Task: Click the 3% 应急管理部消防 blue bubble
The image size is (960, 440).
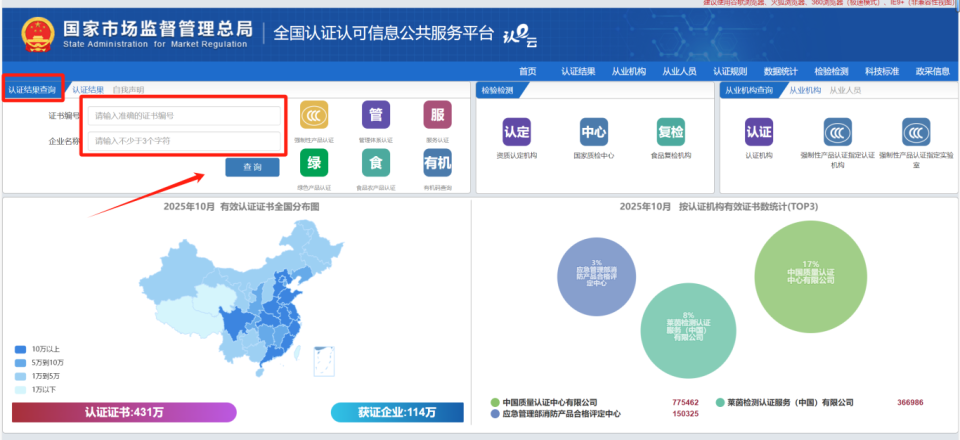Action: [x=596, y=277]
